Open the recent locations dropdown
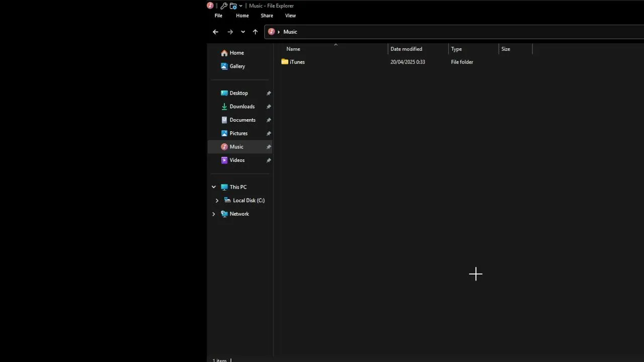 click(x=243, y=32)
